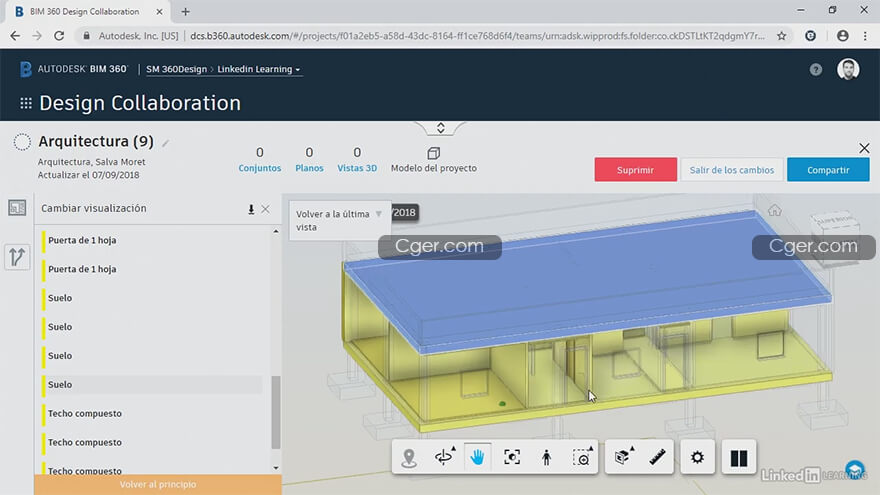Click the list scroll down arrow

pos(276,468)
